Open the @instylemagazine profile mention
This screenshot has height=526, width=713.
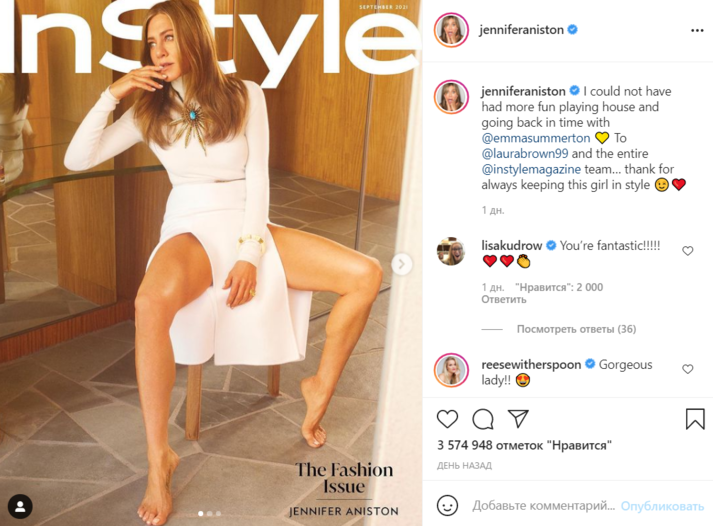531,169
